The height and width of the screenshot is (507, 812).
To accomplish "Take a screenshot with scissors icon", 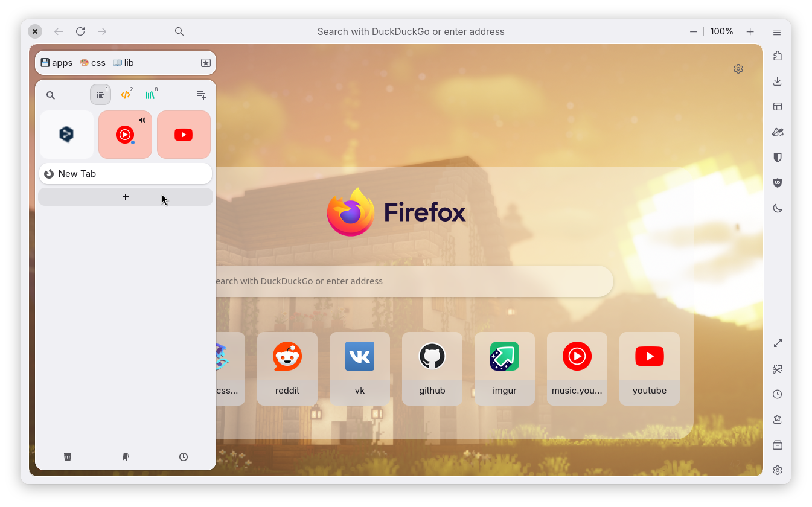I will point(778,369).
